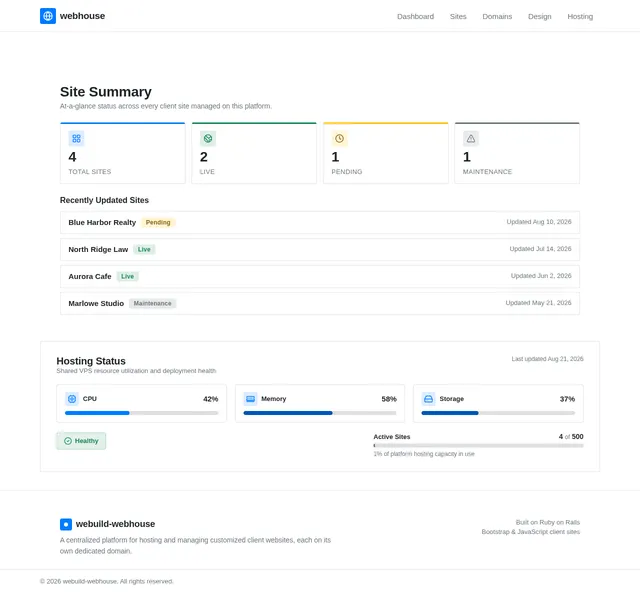Image resolution: width=640 pixels, height=593 pixels.
Task: Go to the Hosting nav item
Action: pos(580,16)
